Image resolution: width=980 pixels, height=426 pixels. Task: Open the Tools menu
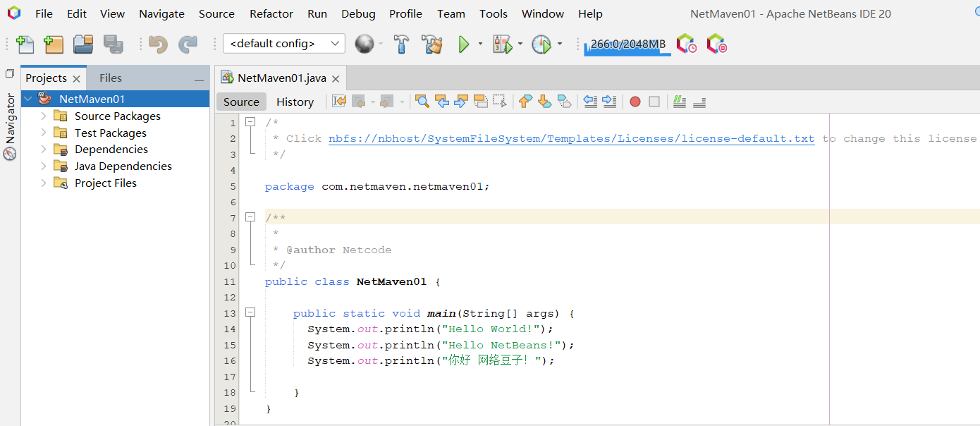coord(494,13)
